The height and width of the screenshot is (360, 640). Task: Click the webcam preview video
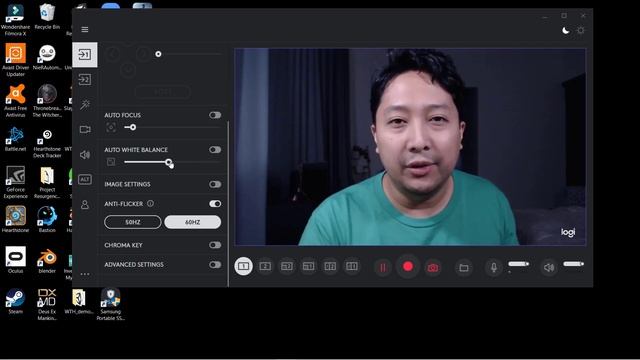coord(410,147)
